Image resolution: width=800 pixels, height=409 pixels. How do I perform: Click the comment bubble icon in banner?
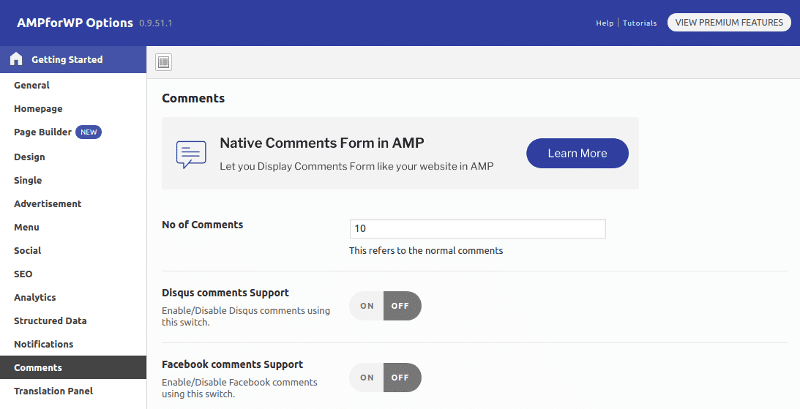click(x=191, y=154)
